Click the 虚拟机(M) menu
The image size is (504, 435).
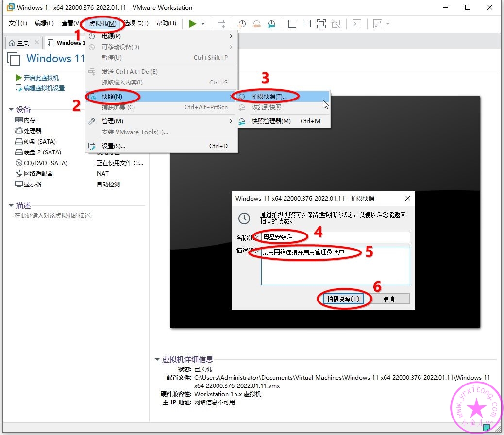pyautogui.click(x=102, y=24)
